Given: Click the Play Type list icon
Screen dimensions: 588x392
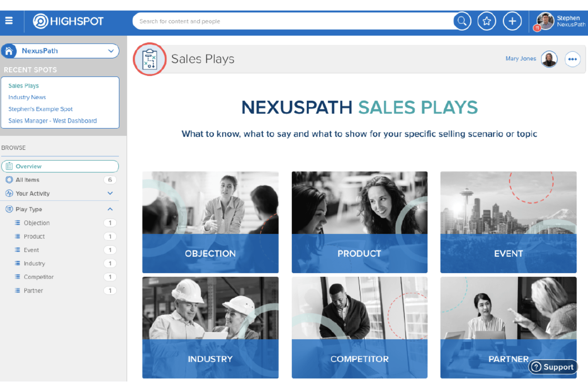Looking at the screenshot, I should click(x=9, y=209).
